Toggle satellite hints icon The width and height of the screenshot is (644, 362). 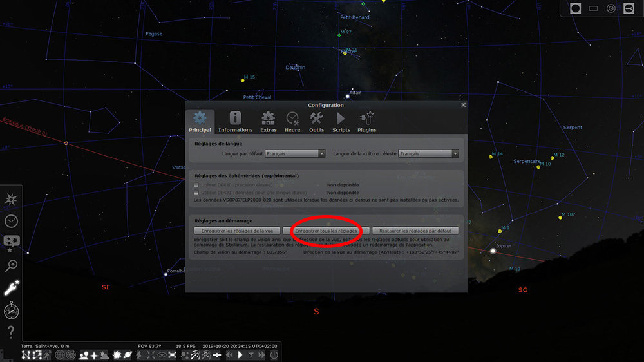(x=217, y=355)
